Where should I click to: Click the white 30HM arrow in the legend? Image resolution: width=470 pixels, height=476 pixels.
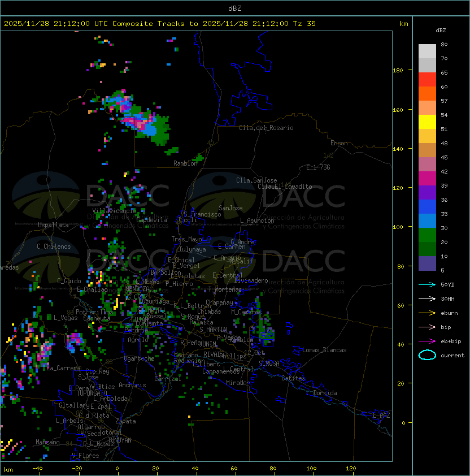tap(427, 299)
